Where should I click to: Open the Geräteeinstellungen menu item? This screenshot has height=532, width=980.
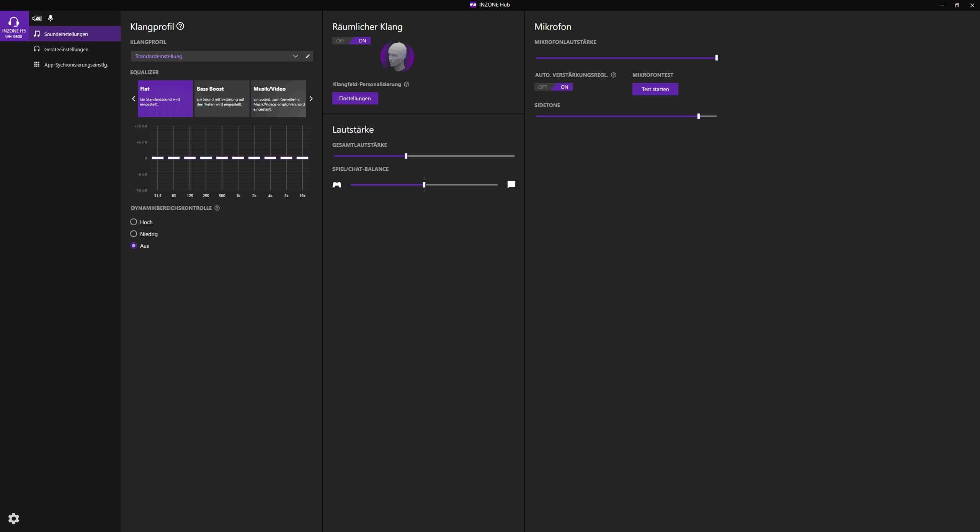66,49
